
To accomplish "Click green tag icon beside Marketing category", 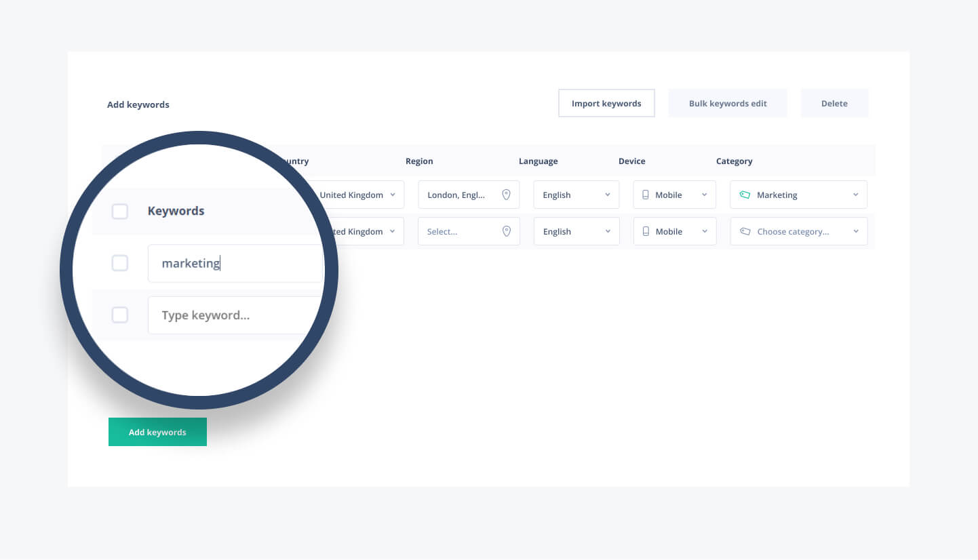I will click(x=745, y=195).
